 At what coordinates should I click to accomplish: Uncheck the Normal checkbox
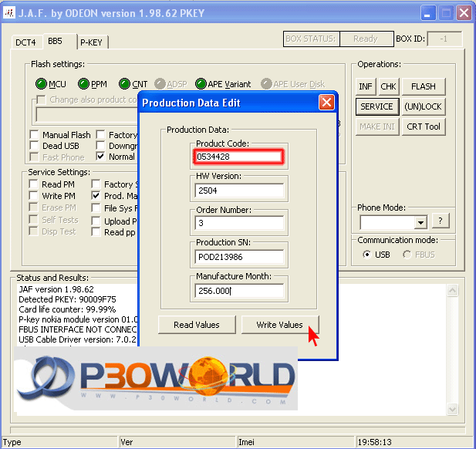100,157
